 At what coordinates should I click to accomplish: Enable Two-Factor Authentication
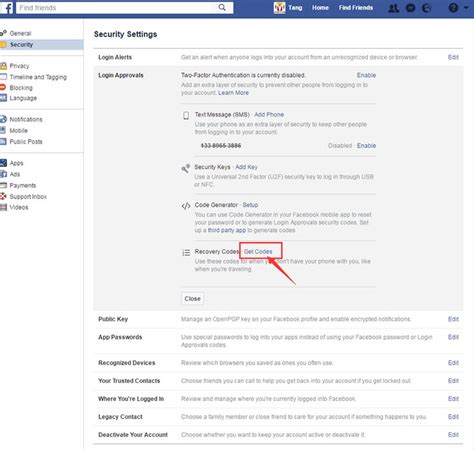pos(366,75)
